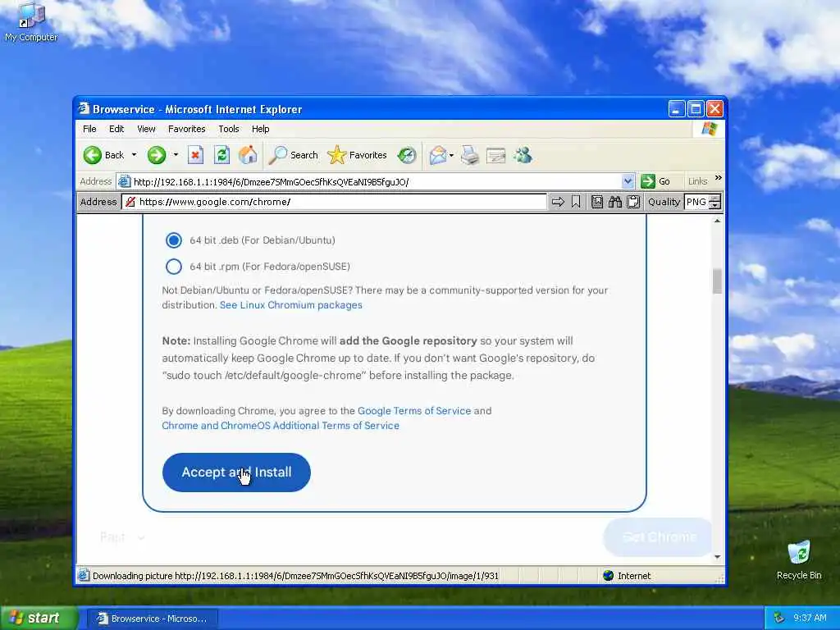Open the File menu
The width and height of the screenshot is (840, 630).
[x=89, y=129]
